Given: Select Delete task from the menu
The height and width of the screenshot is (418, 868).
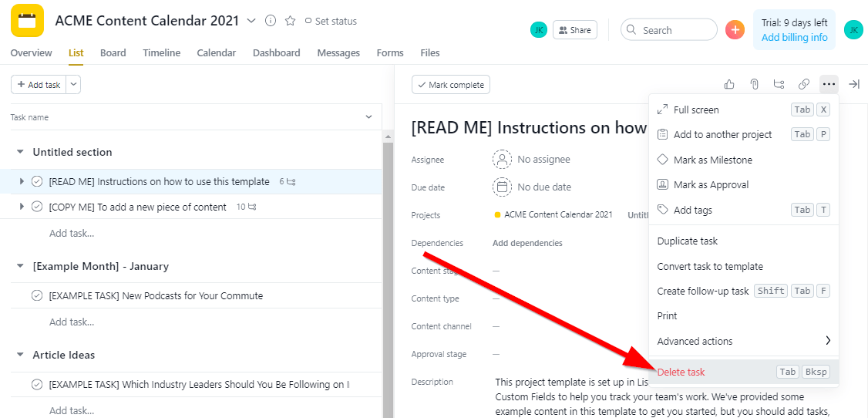Looking at the screenshot, I should [744, 372].
